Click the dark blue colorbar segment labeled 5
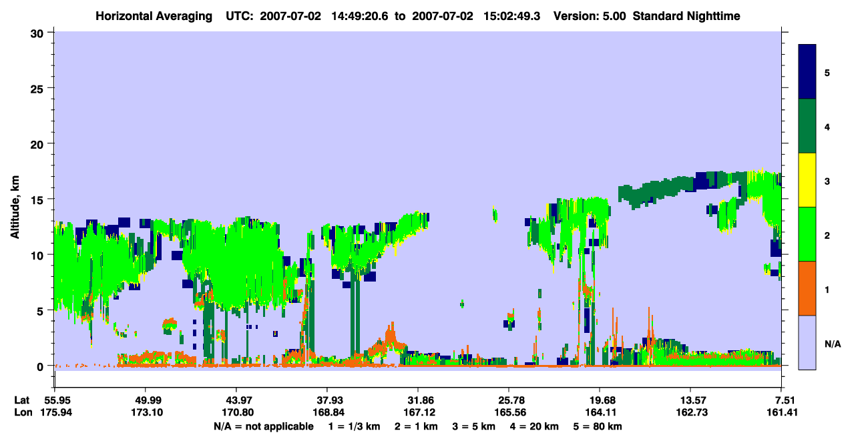Image resolution: width=868 pixels, height=445 pixels. [807, 72]
